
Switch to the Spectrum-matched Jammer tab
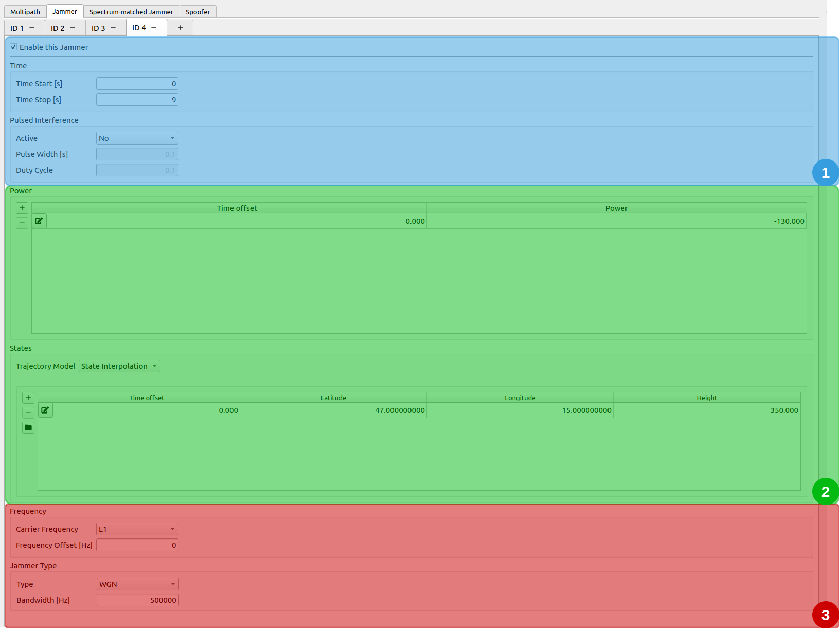(131, 12)
